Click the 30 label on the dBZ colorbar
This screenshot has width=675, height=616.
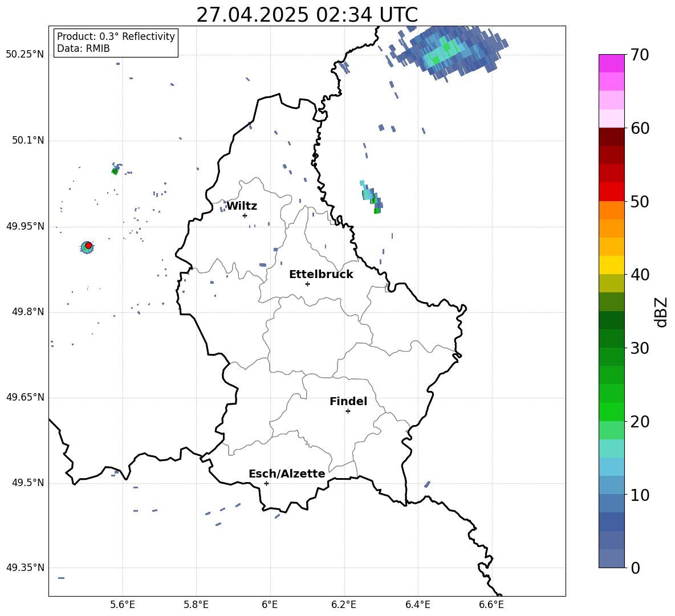click(640, 348)
